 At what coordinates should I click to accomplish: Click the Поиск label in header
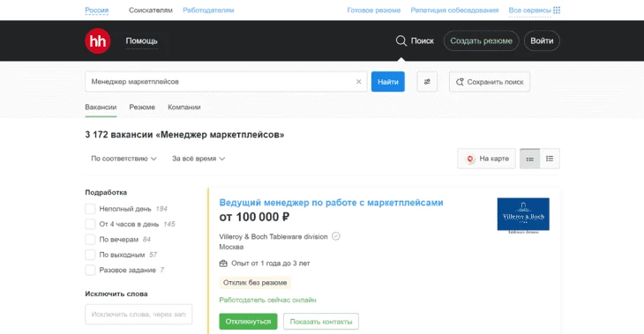click(x=423, y=41)
